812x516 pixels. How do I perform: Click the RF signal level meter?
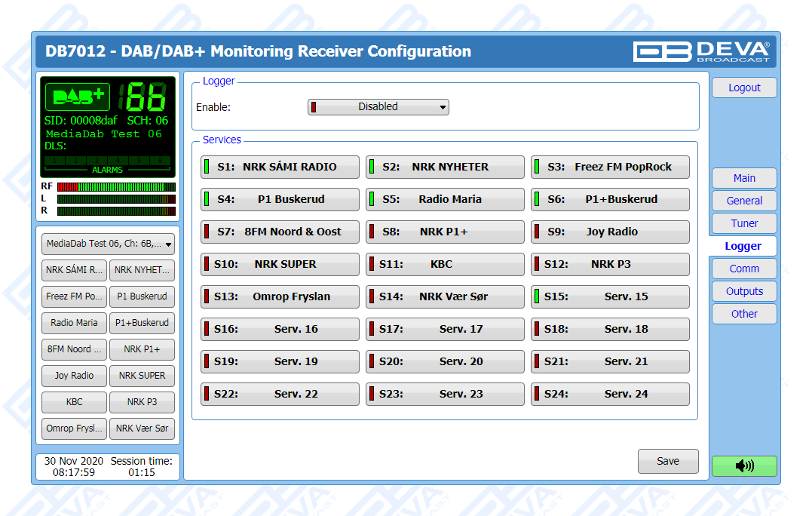tap(115, 187)
